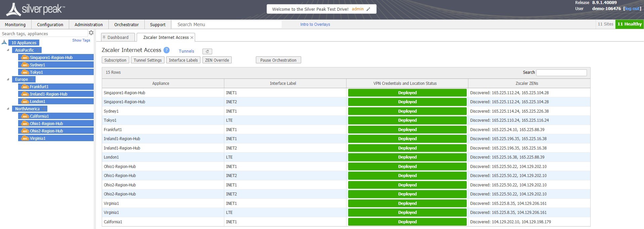Click the 15 Rows count label
The image size is (644, 229).
pos(113,72)
